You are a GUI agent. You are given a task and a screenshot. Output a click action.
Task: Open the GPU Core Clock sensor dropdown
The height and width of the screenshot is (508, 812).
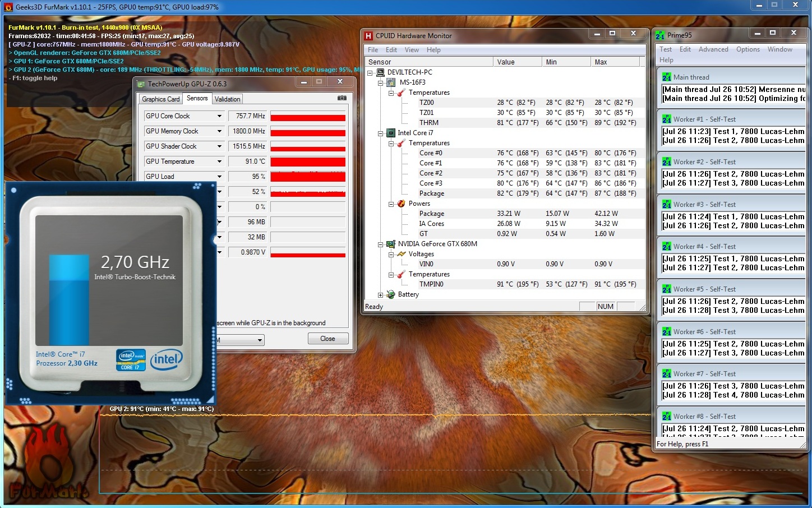(x=219, y=116)
